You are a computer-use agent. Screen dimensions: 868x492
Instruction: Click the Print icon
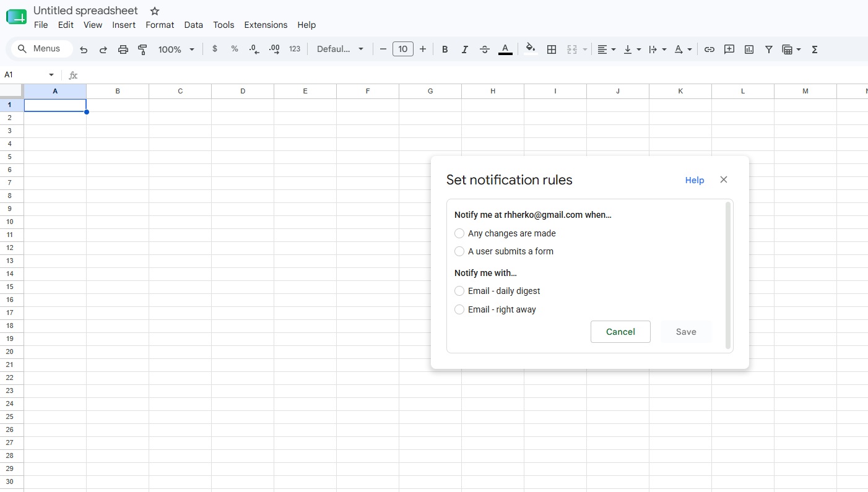point(123,50)
